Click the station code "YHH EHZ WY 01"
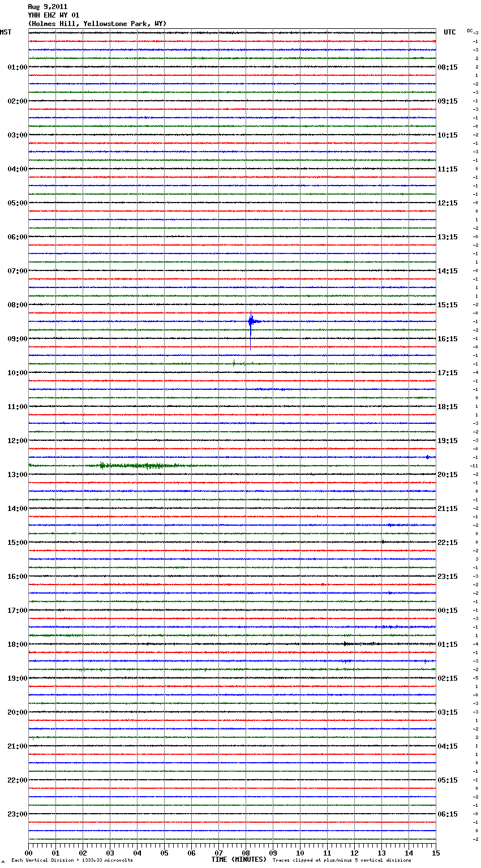Image resolution: width=481 pixels, height=868 pixels. tap(54, 15)
